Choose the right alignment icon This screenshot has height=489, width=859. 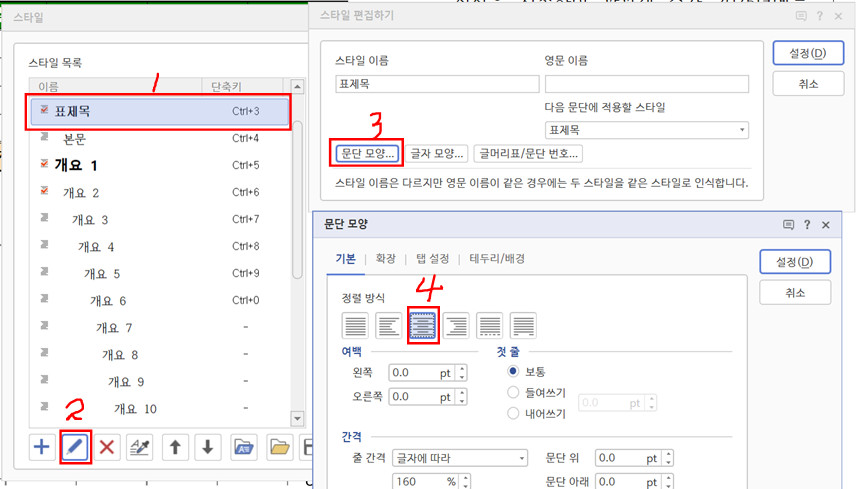(x=457, y=325)
